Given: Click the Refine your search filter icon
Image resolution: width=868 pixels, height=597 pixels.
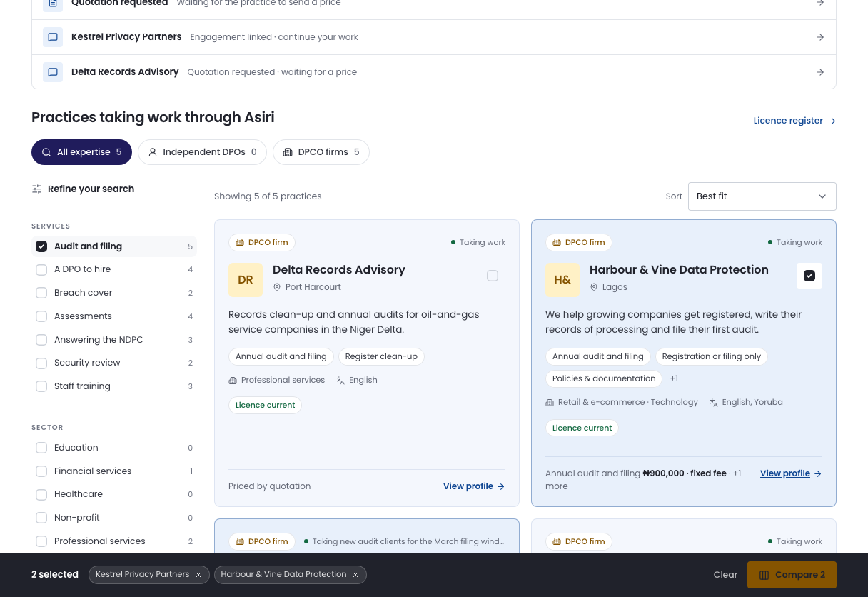Looking at the screenshot, I should (36, 189).
